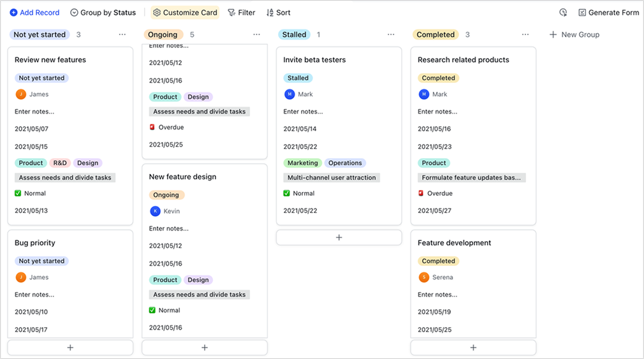This screenshot has width=644, height=359.
Task: Toggle Normal checkbox on Invite beta testers card
Action: (x=287, y=193)
